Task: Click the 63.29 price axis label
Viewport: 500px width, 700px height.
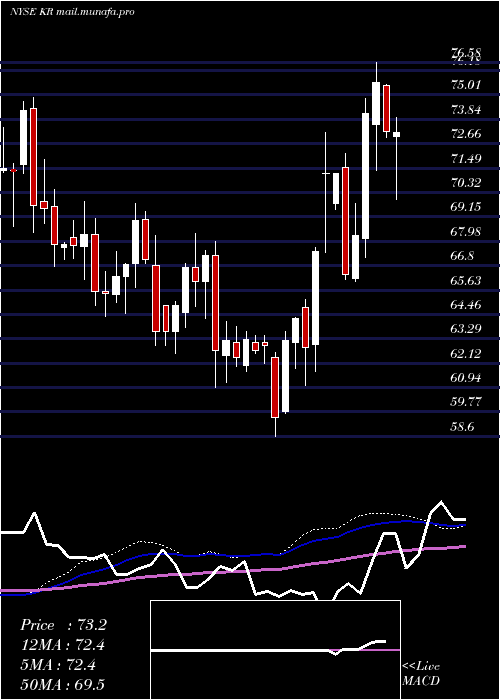Action: point(467,329)
